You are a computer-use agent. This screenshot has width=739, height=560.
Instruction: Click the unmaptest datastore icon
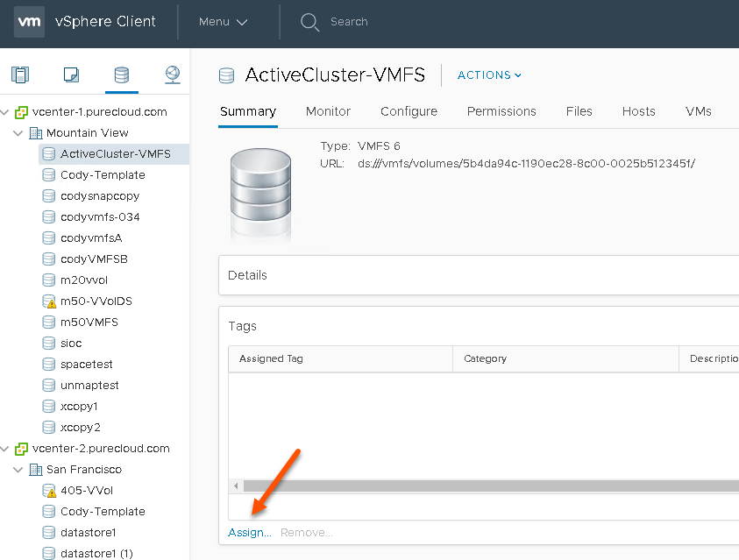point(49,386)
